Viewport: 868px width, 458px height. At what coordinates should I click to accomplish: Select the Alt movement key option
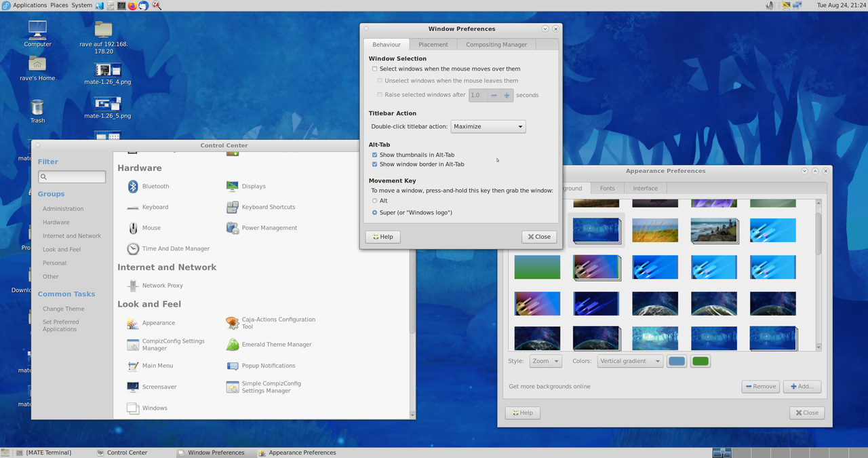pyautogui.click(x=374, y=201)
